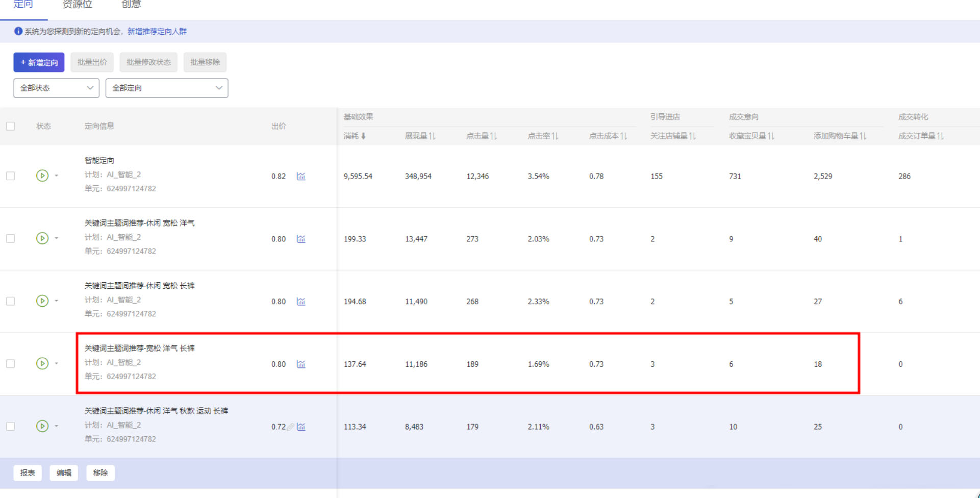Follow the 新增推荐定向人群 link
980x498 pixels.
pos(157,31)
